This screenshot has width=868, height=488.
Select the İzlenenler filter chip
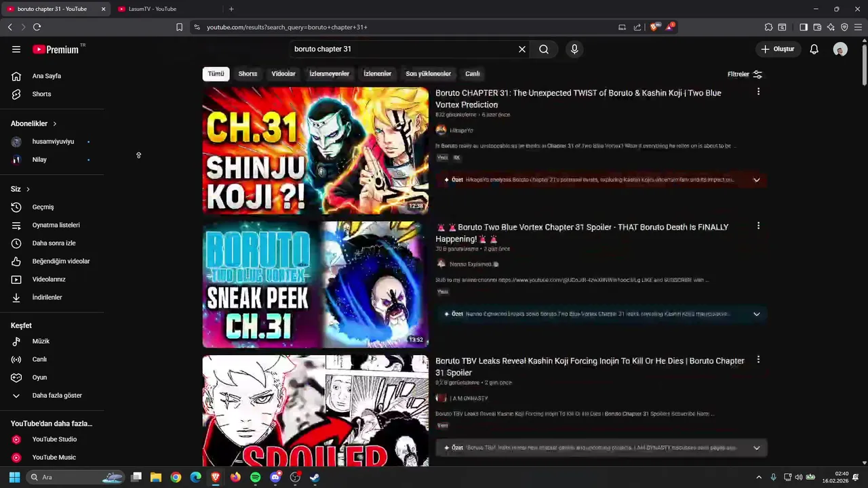click(x=377, y=74)
